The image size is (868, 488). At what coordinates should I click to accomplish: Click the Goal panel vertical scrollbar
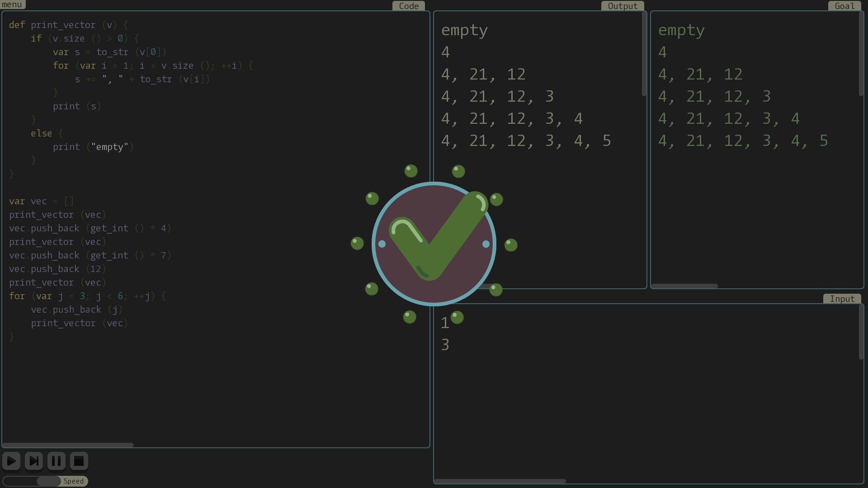(861, 54)
